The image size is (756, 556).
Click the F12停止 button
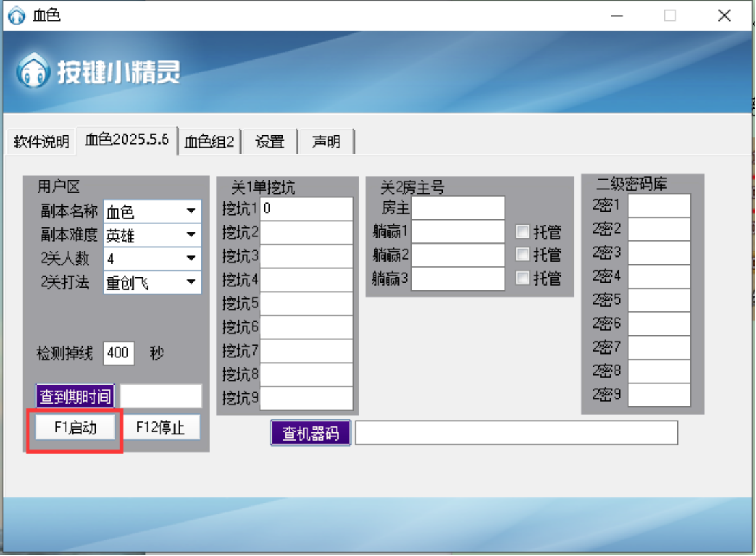[161, 428]
